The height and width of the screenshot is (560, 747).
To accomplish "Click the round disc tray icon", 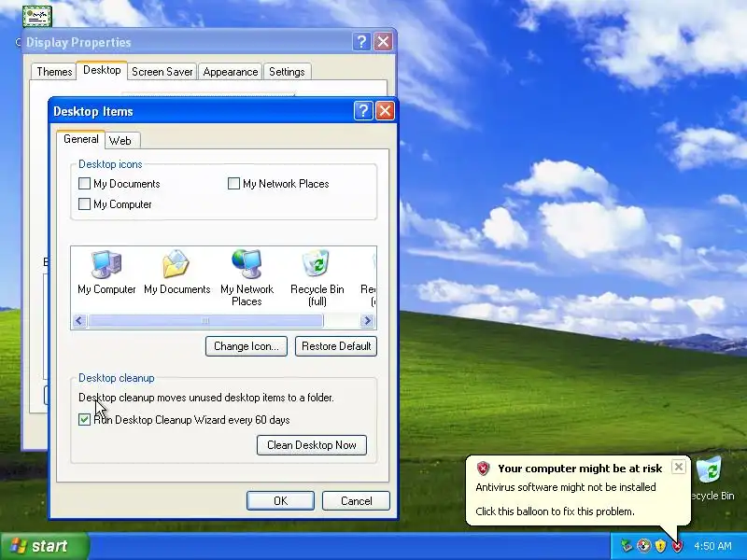I will click(643, 546).
